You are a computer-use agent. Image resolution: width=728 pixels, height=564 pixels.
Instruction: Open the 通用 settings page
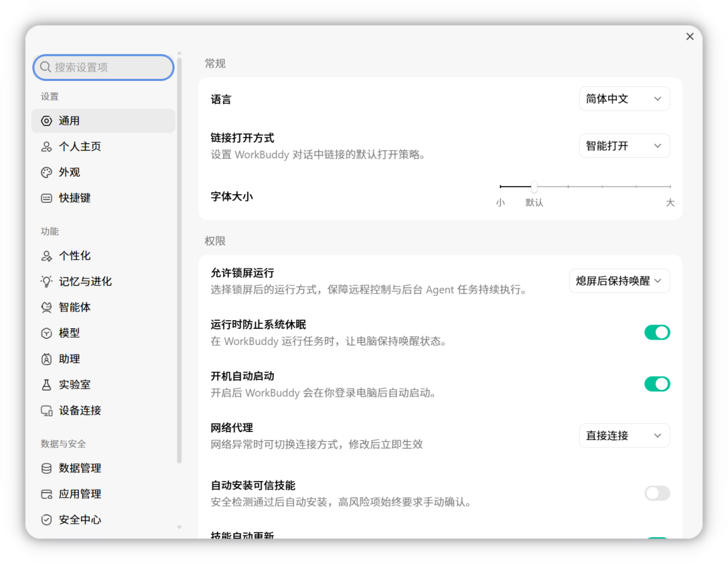104,121
